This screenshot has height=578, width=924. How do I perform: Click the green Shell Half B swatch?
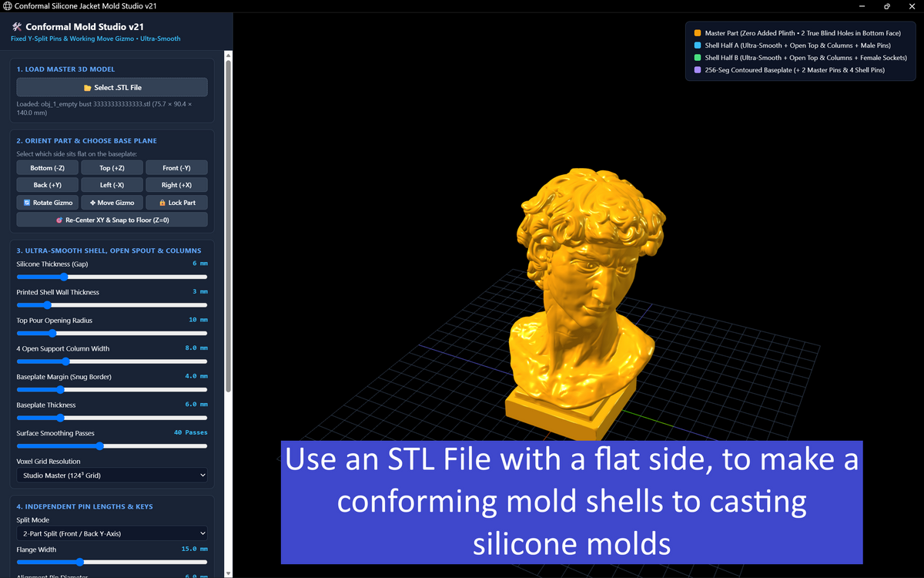click(697, 58)
